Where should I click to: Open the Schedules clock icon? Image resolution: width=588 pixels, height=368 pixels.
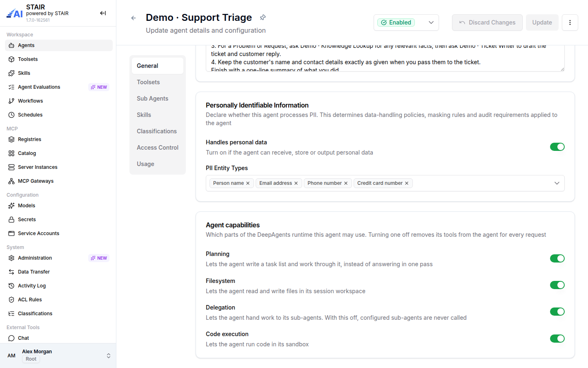[x=11, y=115]
